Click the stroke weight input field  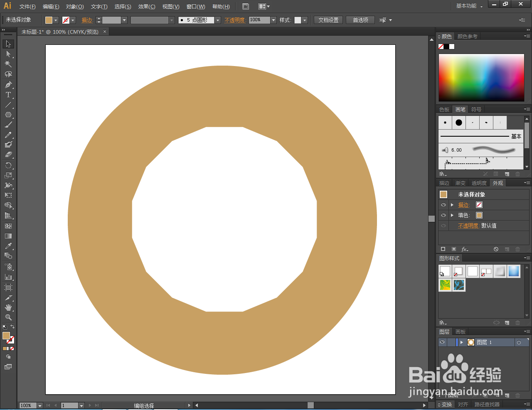pyautogui.click(x=111, y=20)
